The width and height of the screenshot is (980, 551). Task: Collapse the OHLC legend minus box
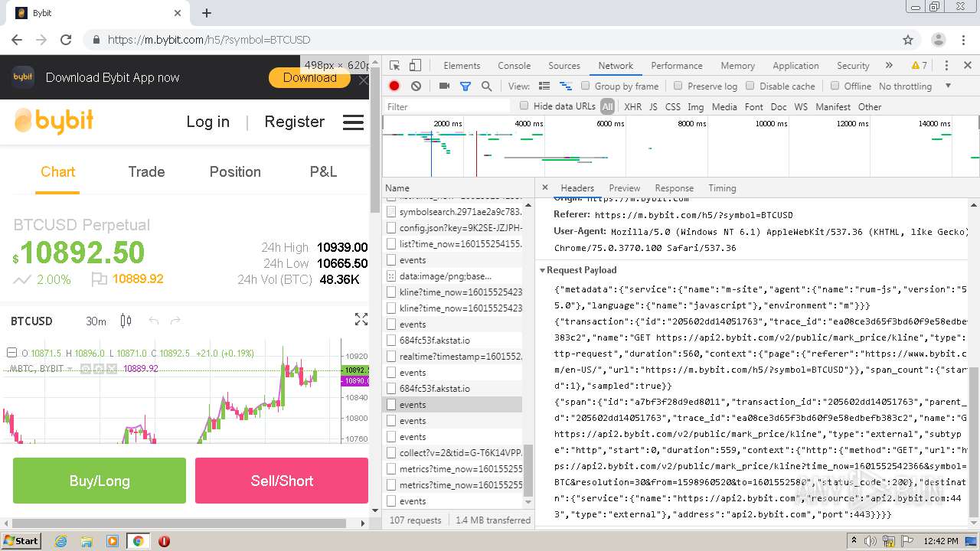[x=11, y=353]
